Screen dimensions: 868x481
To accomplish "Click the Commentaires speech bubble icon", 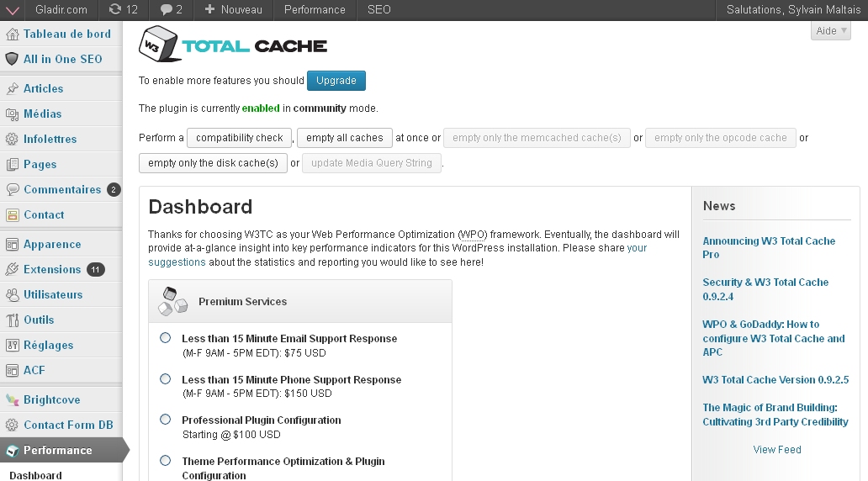I will (x=12, y=190).
